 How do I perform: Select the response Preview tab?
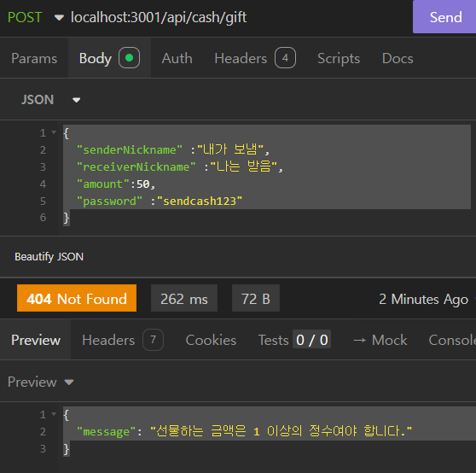click(x=36, y=340)
